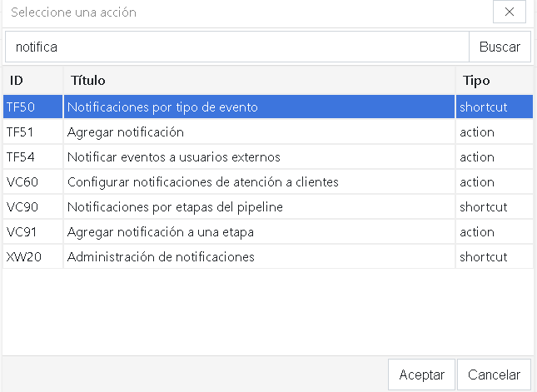Sort by the Tipo column header
537x392 pixels.
494,81
